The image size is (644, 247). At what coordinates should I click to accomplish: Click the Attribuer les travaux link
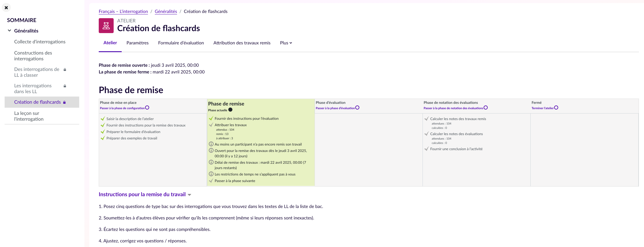pos(230,125)
